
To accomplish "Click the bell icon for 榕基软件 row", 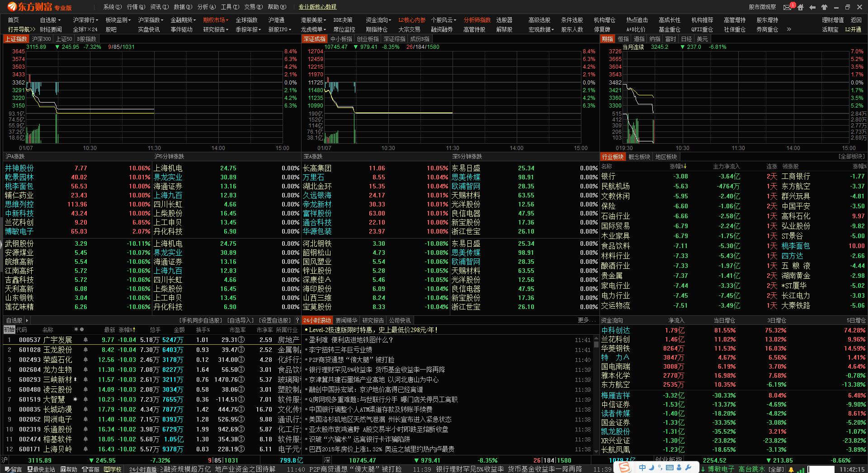I will tap(85, 439).
